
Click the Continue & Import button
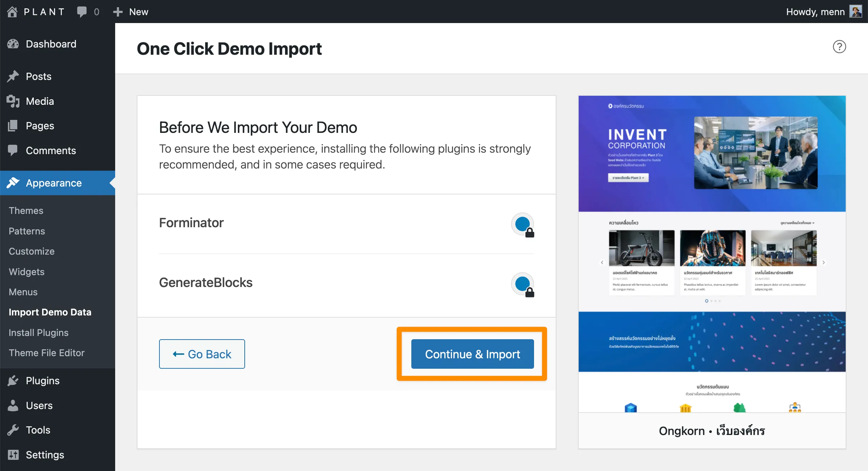(472, 354)
